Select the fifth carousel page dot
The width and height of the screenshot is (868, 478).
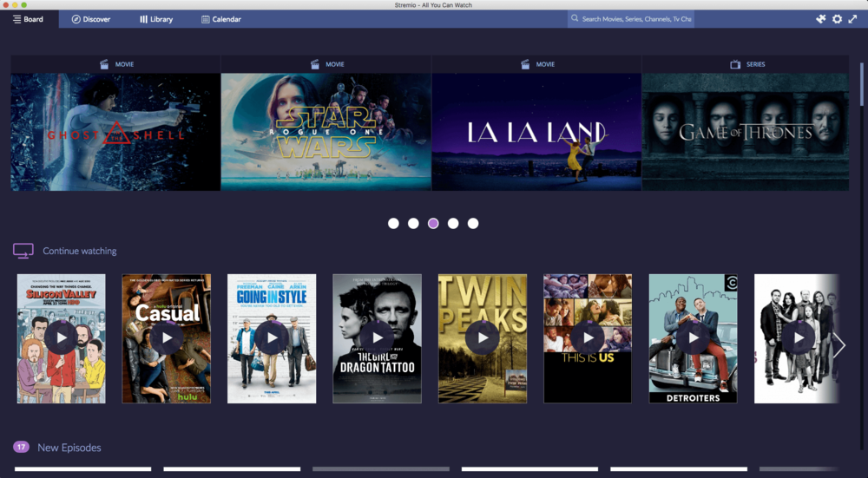click(x=473, y=223)
